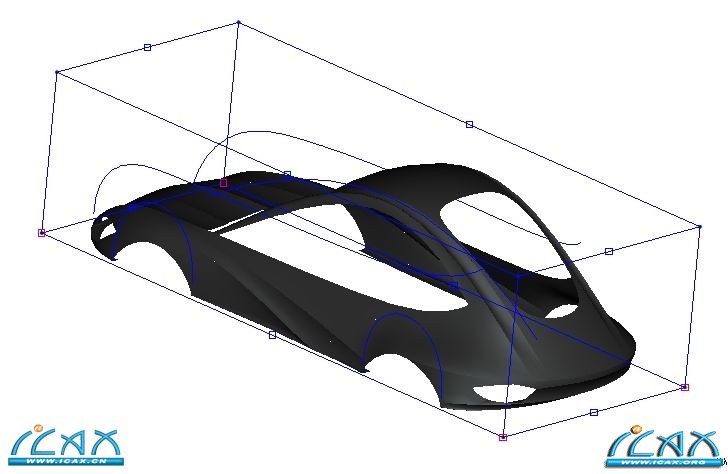This screenshot has width=728, height=474.
Task: Click the topmost corner point of the bounding box
Action: tap(239, 22)
